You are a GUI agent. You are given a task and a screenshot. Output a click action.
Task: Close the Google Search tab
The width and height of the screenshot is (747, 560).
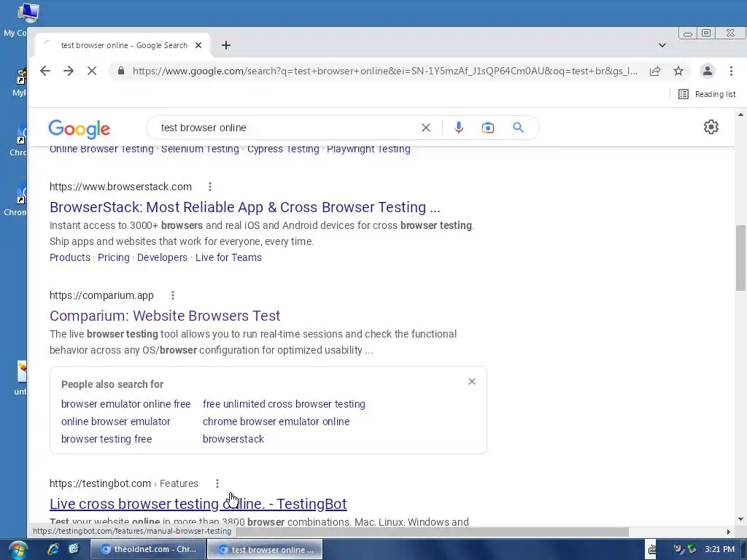[x=198, y=45]
